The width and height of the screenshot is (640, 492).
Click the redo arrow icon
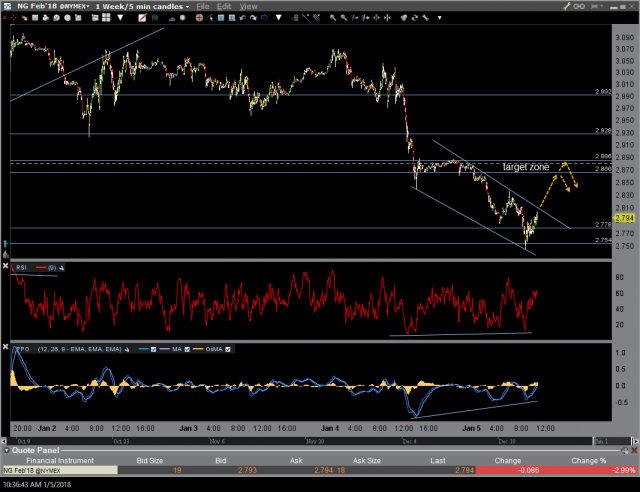click(x=253, y=18)
